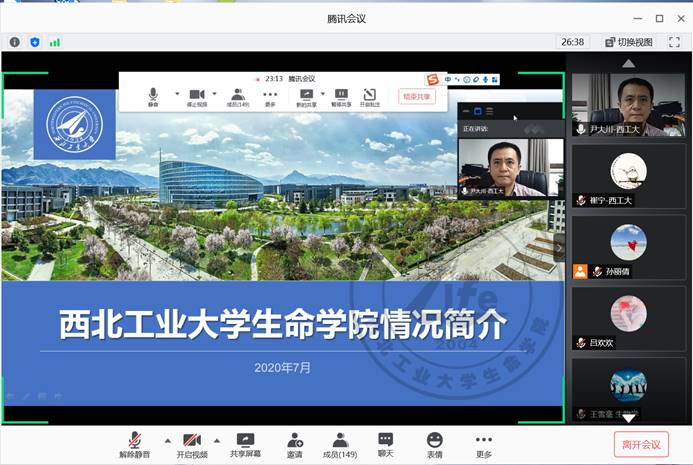693x465 pixels.
Task: Open the 表情 emoji reactions
Action: pos(434,444)
